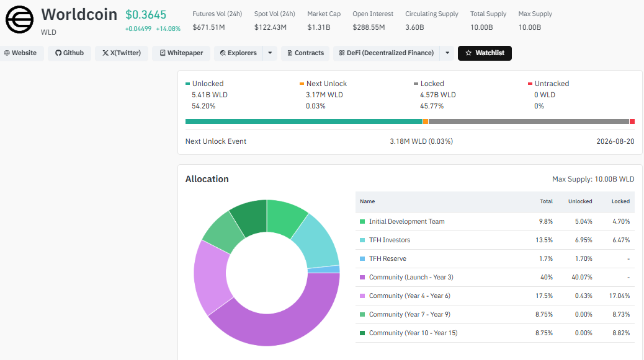Select the light purple donut chart segment
The image size is (644, 360).
(210, 279)
